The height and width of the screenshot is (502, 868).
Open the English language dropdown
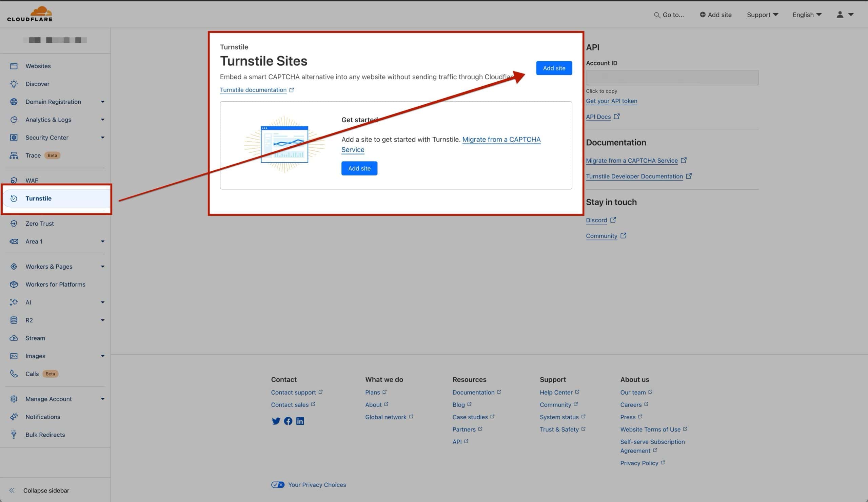click(x=807, y=15)
